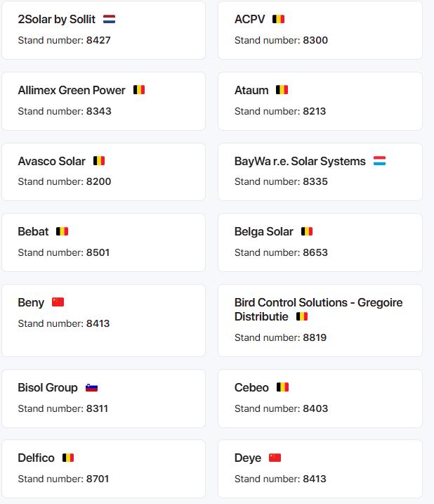Open the Ataum exhibitor name

(251, 90)
